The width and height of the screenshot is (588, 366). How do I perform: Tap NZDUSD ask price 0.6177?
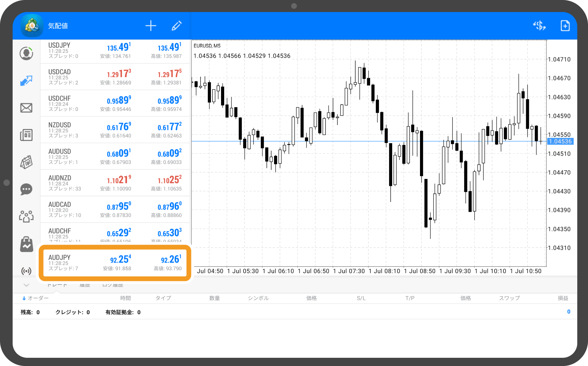tap(170, 127)
